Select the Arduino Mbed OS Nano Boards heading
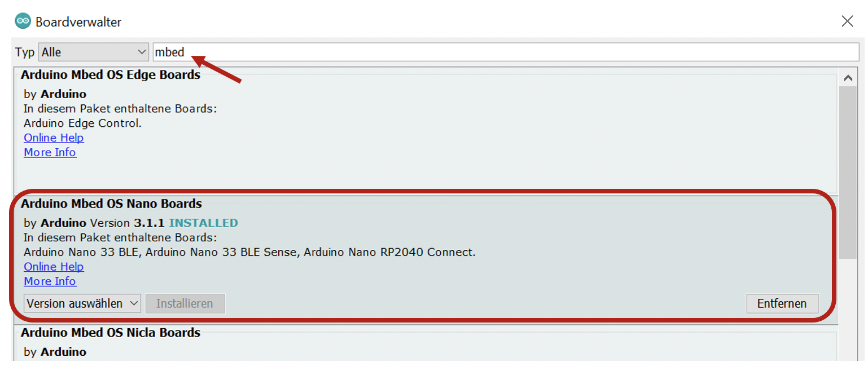 click(x=111, y=204)
